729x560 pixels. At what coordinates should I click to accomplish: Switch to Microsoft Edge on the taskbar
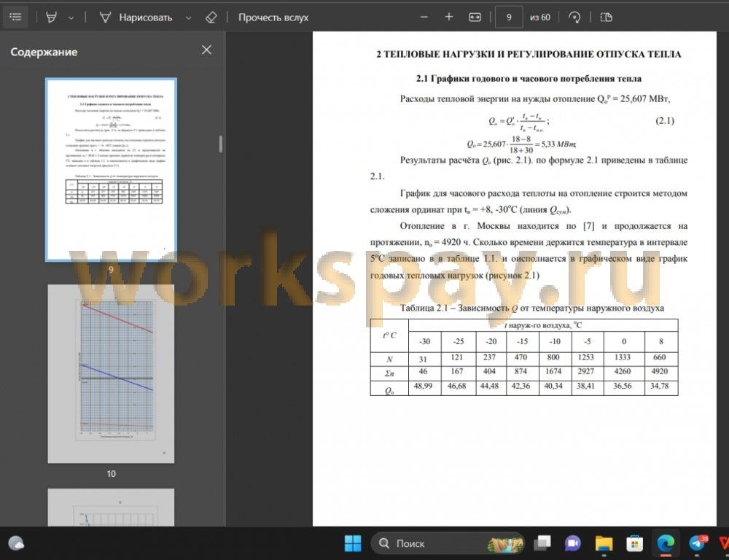tap(666, 542)
